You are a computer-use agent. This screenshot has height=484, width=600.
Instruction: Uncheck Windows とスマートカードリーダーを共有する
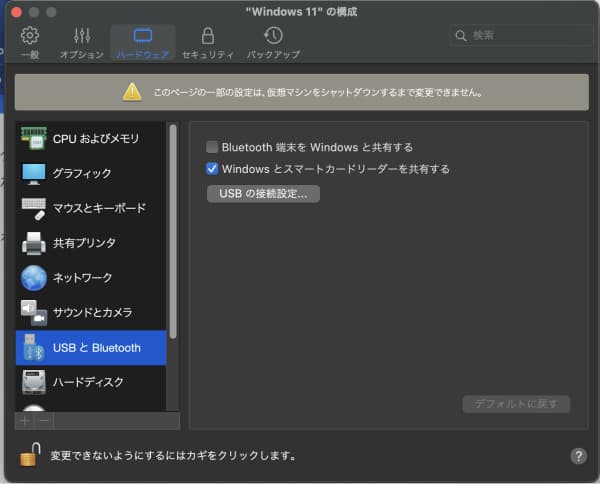tap(212, 169)
